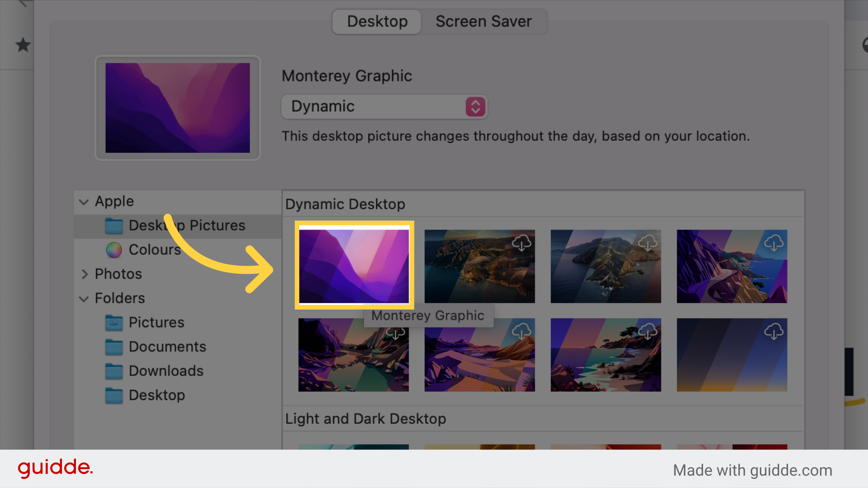Switch to the Screen Saver tab
868x488 pixels.
[483, 21]
